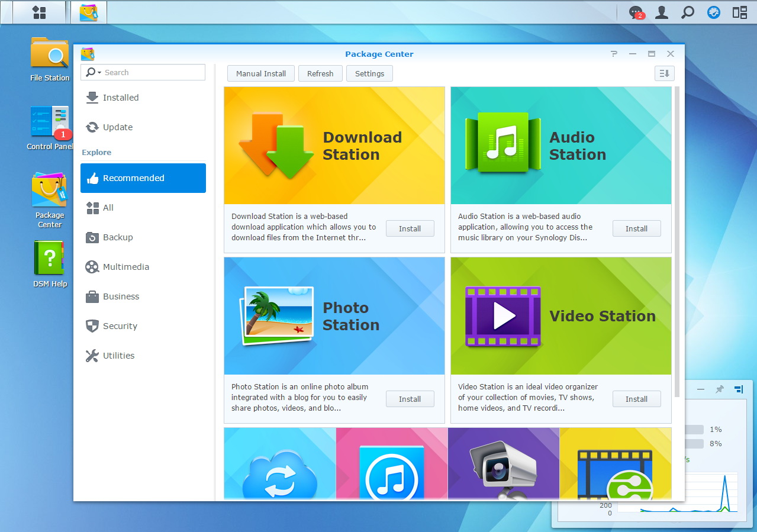Open the Package Center help question mark
Image resolution: width=757 pixels, height=532 pixels.
pos(614,54)
